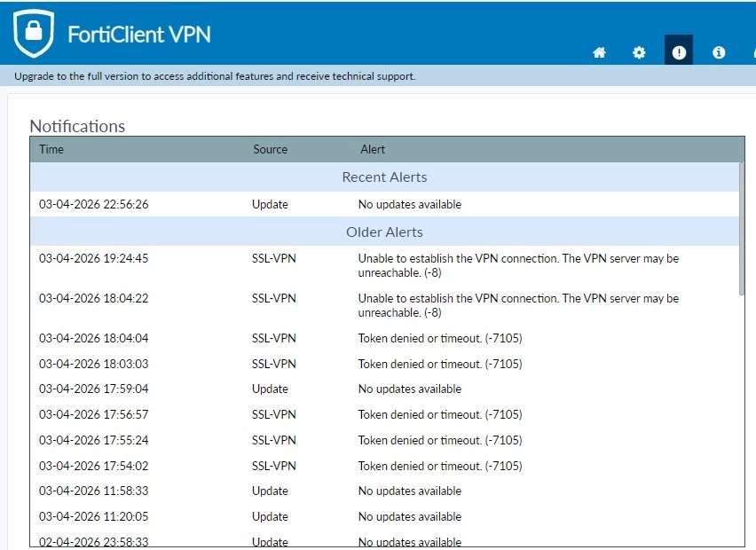Click Token denied alert at 17:56:57
756x550 pixels.
click(440, 414)
